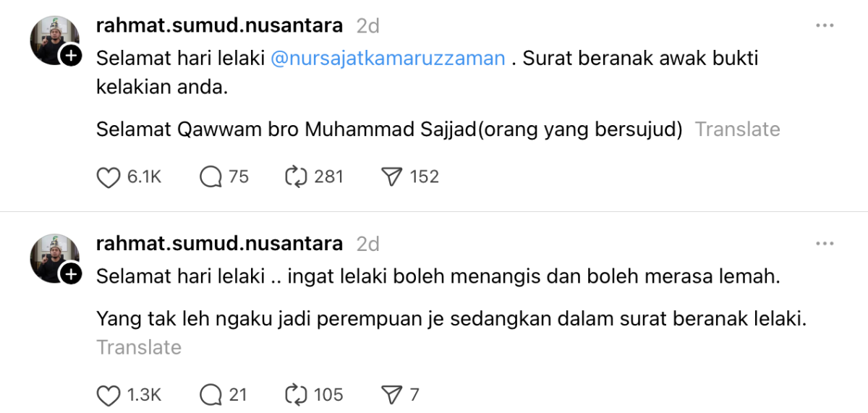Translate the second post text
This screenshot has height=413, width=868.
tap(139, 347)
